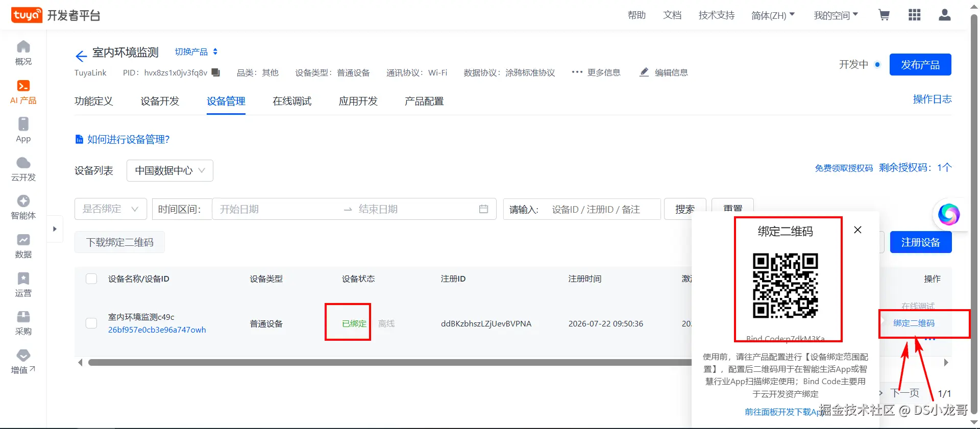Open the 数据 data sidebar icon

23,246
